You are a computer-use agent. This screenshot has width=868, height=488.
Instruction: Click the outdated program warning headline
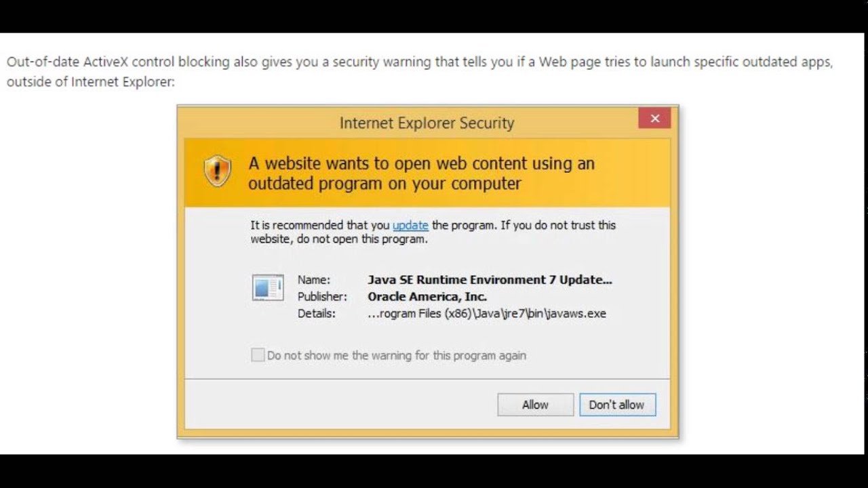[421, 174]
